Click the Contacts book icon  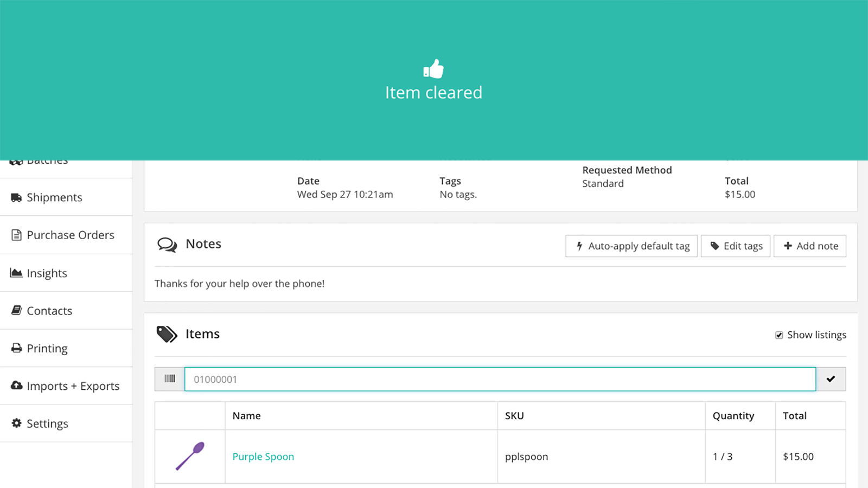click(17, 311)
